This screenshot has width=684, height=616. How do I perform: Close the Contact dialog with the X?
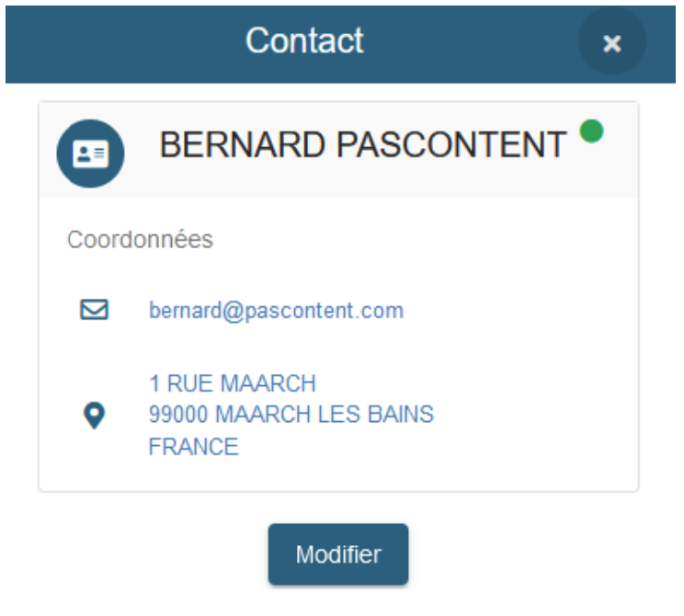pyautogui.click(x=612, y=42)
